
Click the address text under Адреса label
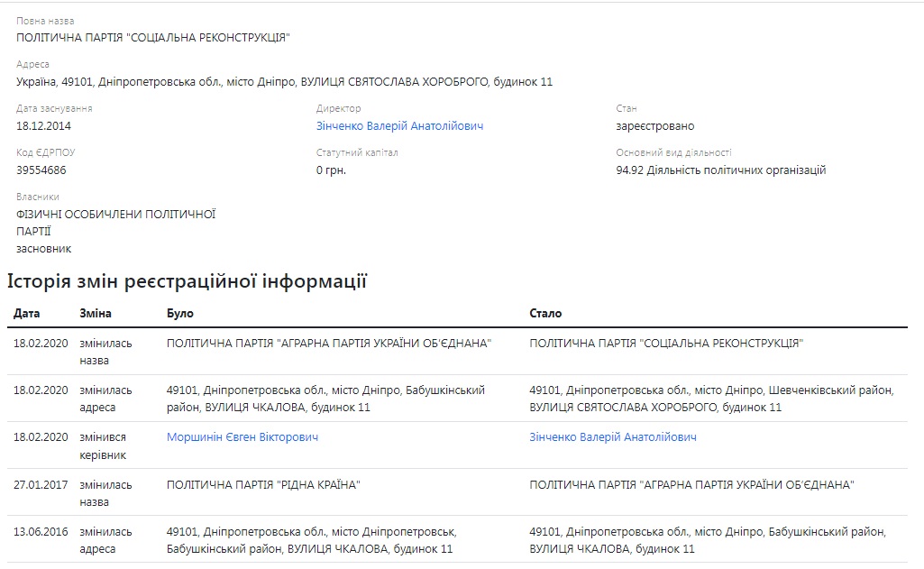coord(284,82)
